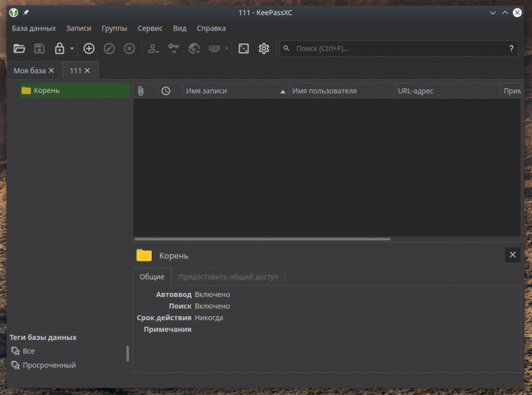Open the Записи menu

78,29
